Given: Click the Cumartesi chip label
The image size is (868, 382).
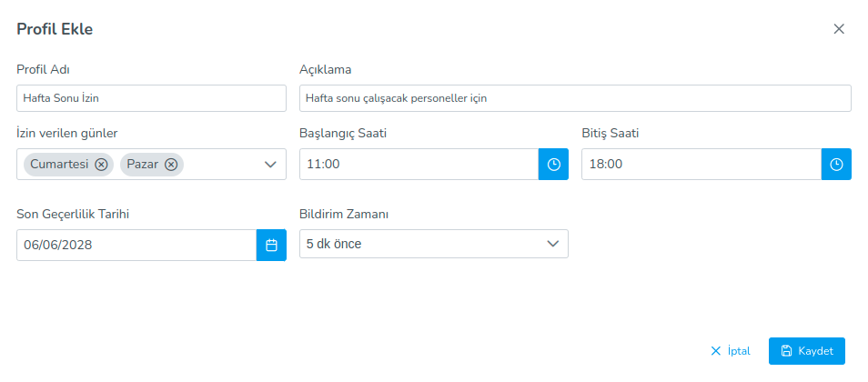Looking at the screenshot, I should pyautogui.click(x=59, y=165).
